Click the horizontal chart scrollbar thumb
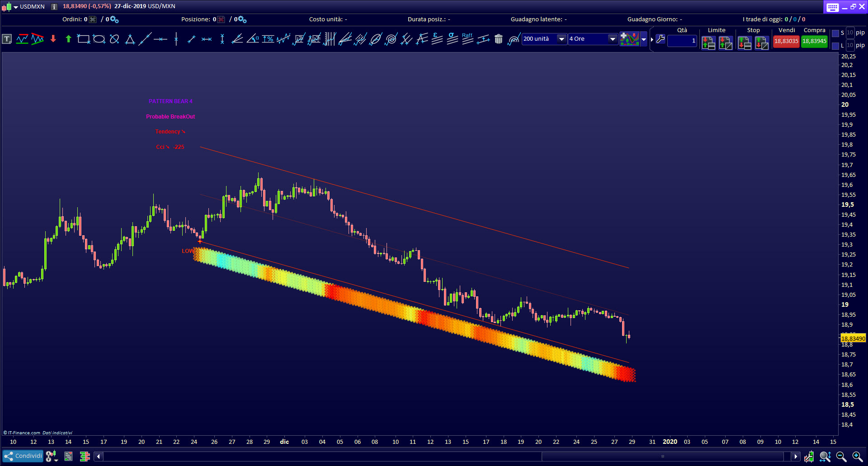The height and width of the screenshot is (466, 868). (x=662, y=456)
